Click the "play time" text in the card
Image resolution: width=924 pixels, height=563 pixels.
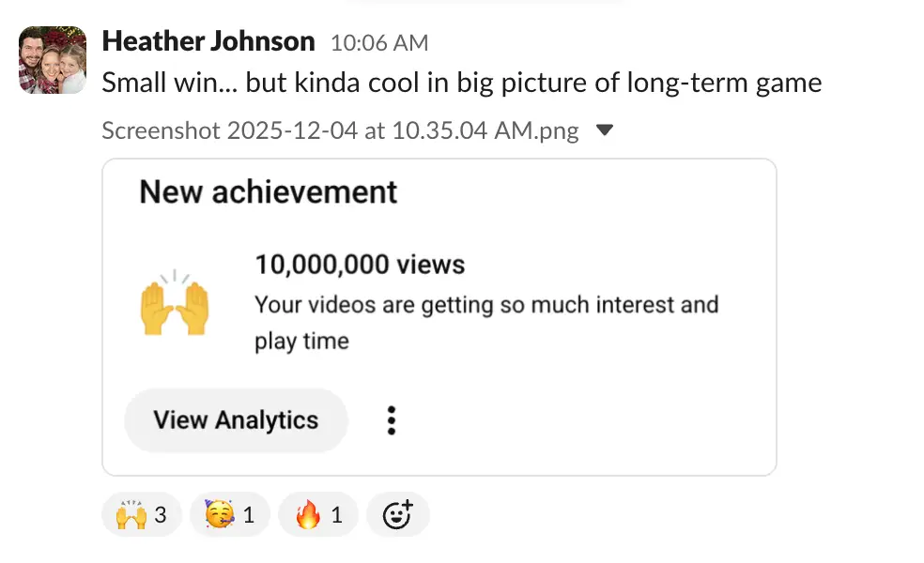tap(301, 341)
